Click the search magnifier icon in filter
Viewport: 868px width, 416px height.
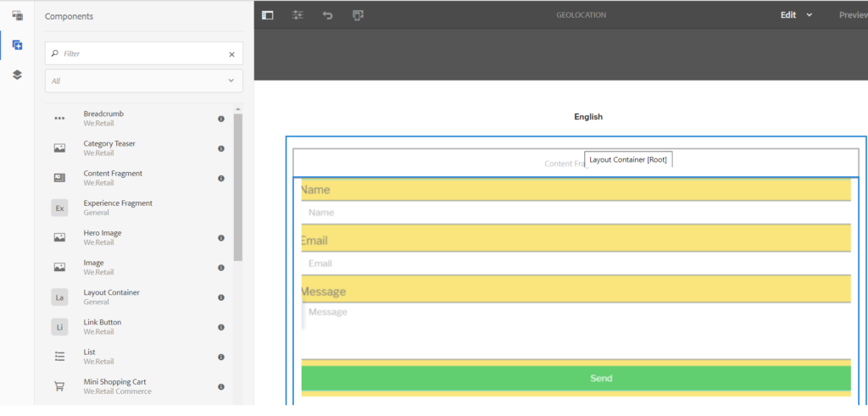(55, 53)
